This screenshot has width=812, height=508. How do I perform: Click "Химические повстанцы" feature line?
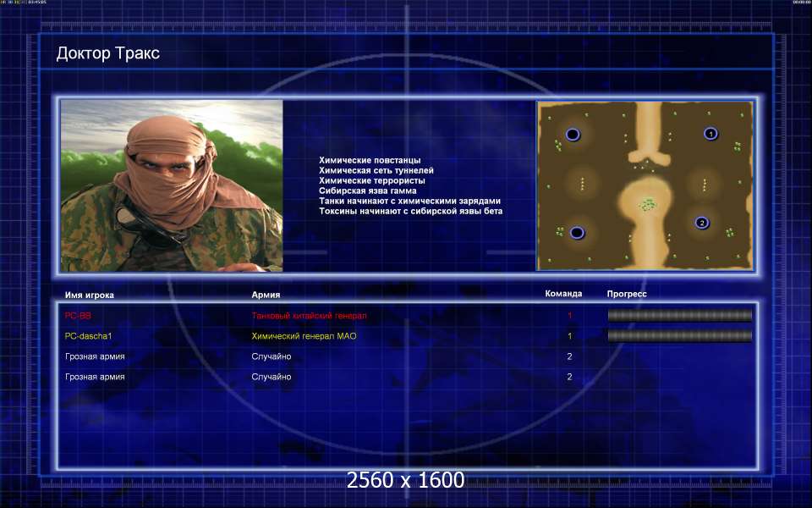point(370,160)
